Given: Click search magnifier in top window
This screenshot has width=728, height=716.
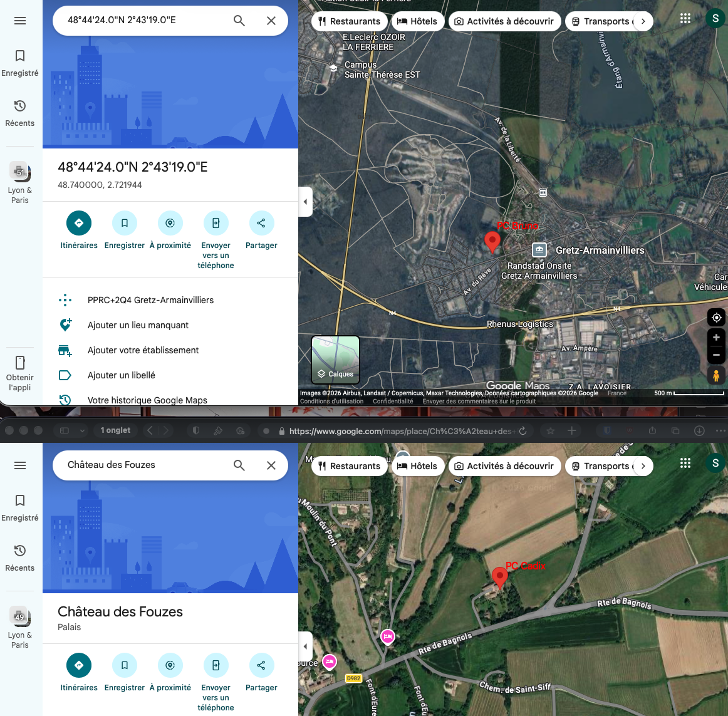Looking at the screenshot, I should point(239,21).
